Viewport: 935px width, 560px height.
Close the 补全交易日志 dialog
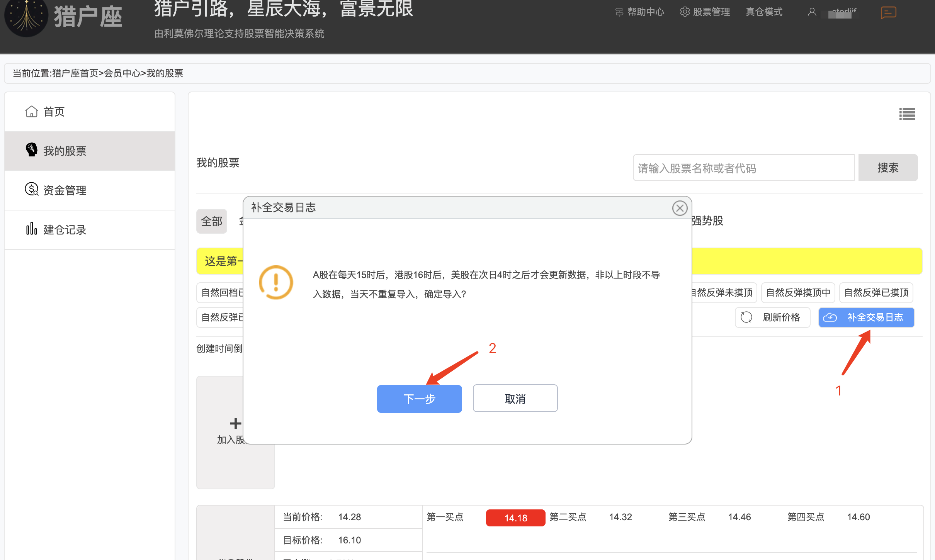click(680, 208)
